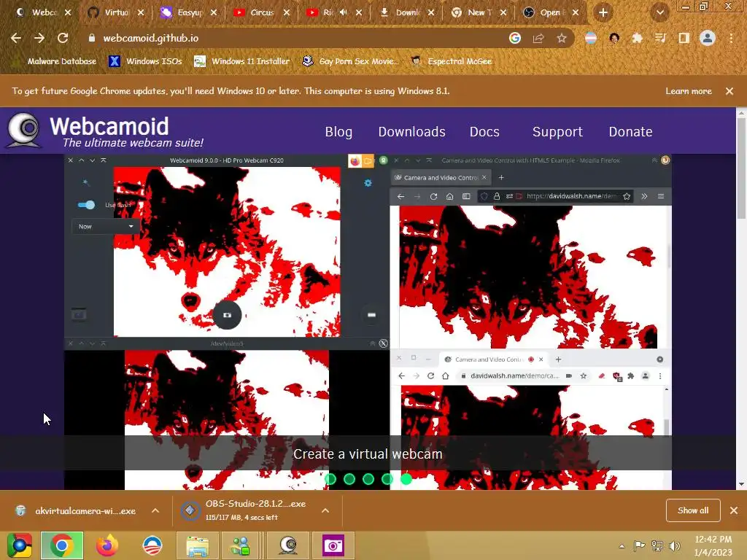Click the Google search icon in address bar
This screenshot has height=560, width=747.
coord(514,38)
